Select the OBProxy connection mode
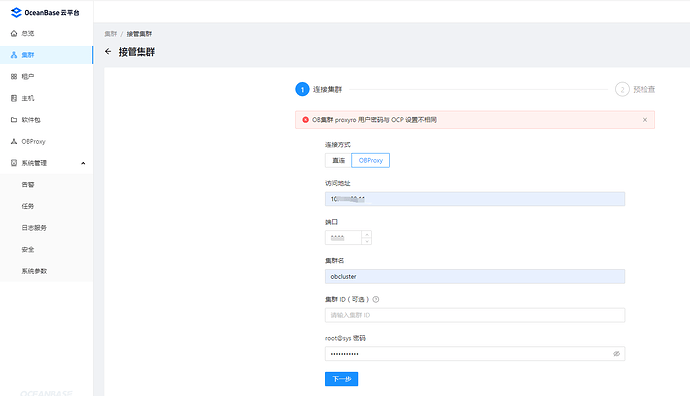690x396 pixels. point(371,160)
